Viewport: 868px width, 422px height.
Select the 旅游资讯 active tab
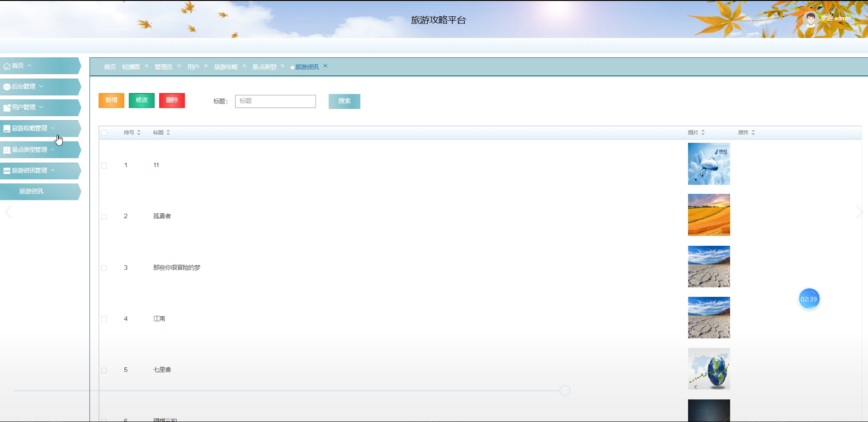tap(307, 67)
